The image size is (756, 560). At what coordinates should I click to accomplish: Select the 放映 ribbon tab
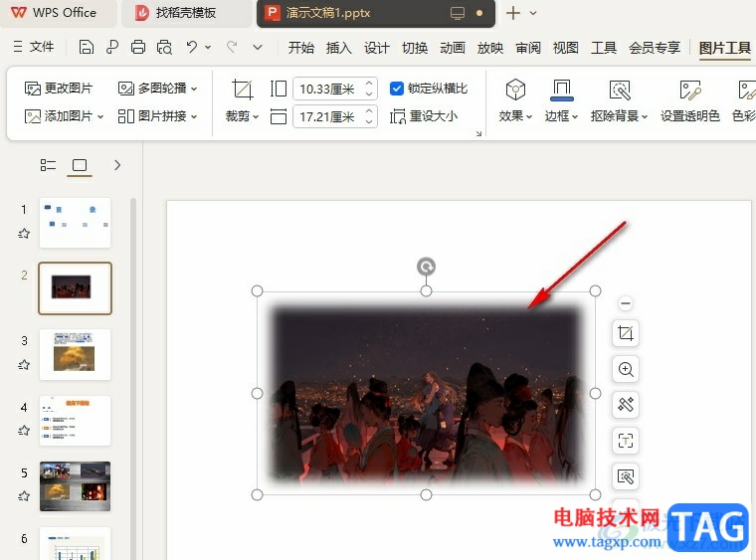coord(490,48)
